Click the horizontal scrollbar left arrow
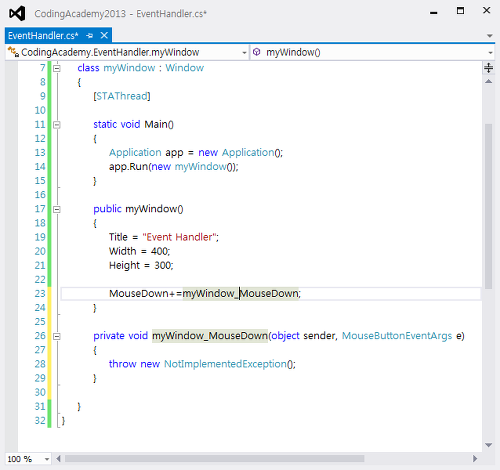Screen dimensions: 500x470 [x=59, y=459]
